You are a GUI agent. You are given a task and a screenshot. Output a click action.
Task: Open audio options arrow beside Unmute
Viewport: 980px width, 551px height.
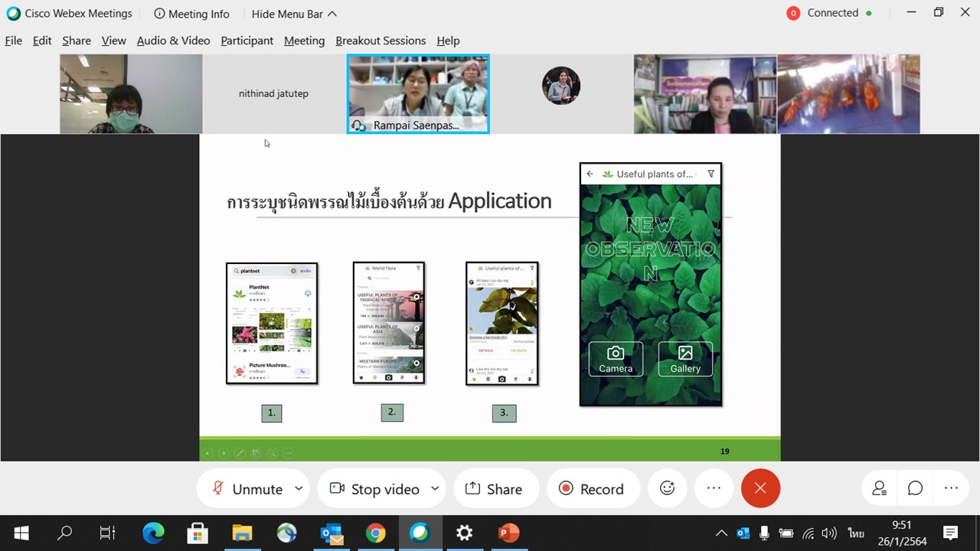point(299,488)
